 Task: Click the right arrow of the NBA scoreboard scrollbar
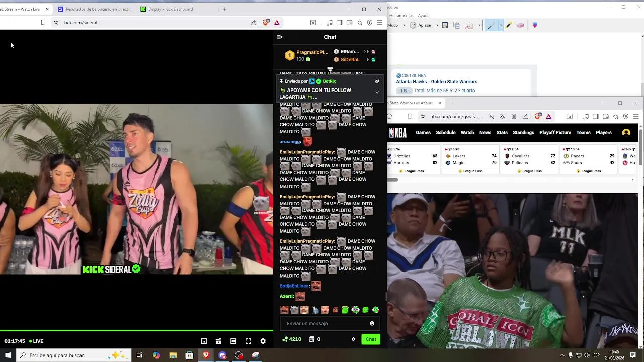[x=632, y=180]
